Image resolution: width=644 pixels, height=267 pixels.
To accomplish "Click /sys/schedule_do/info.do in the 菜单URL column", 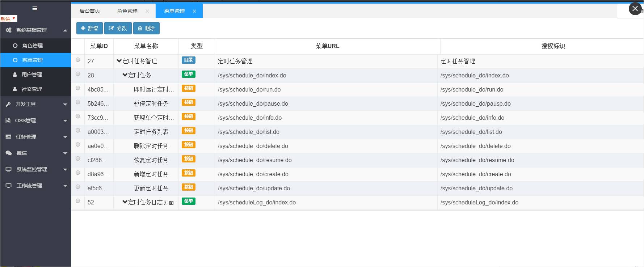I will click(x=250, y=118).
